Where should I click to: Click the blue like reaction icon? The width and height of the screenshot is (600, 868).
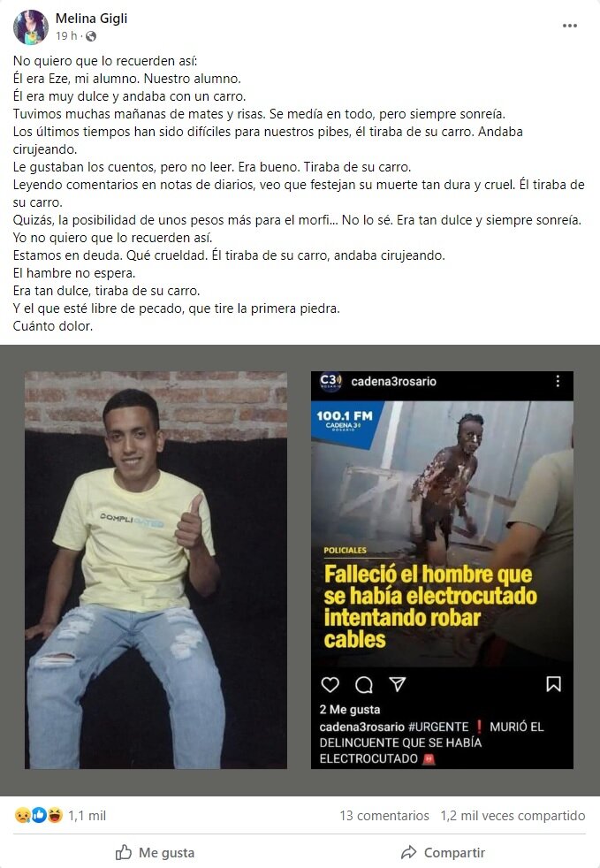(x=39, y=815)
